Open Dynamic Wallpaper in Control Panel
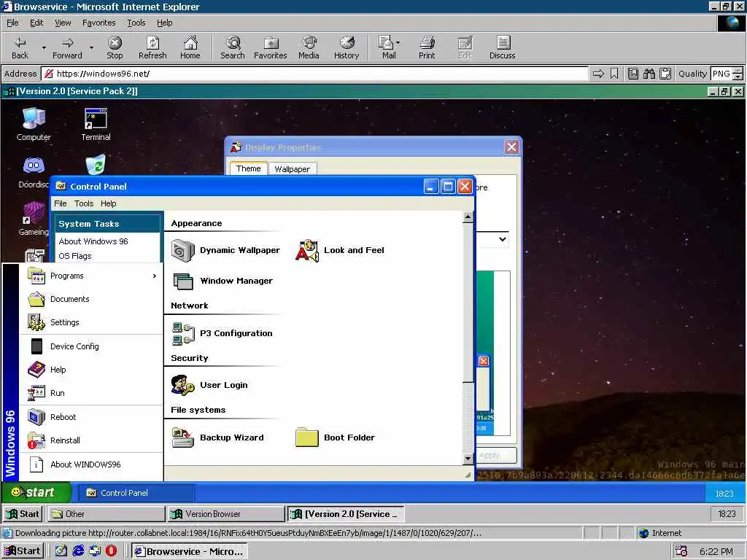 tap(226, 251)
